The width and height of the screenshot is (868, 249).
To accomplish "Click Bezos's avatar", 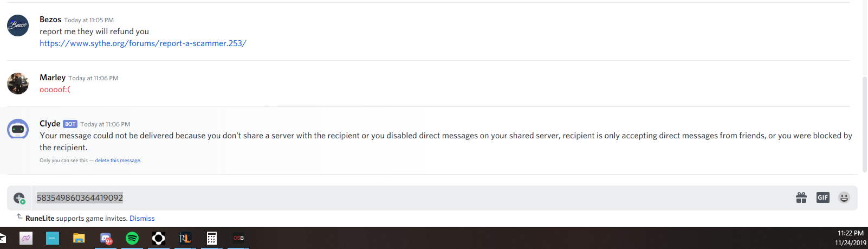I will pos(18,25).
